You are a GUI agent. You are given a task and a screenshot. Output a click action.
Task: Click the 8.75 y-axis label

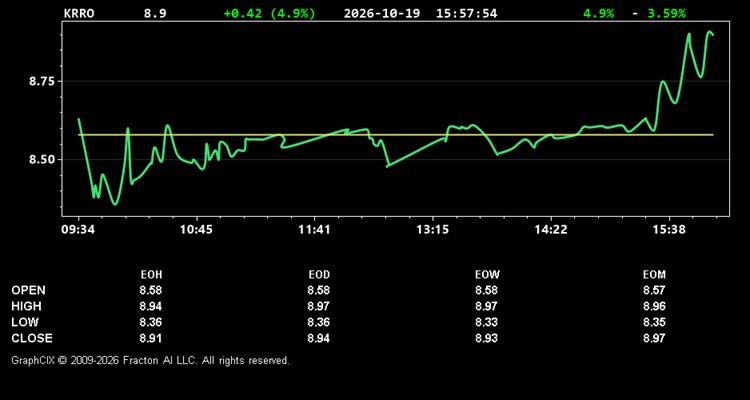[42, 81]
